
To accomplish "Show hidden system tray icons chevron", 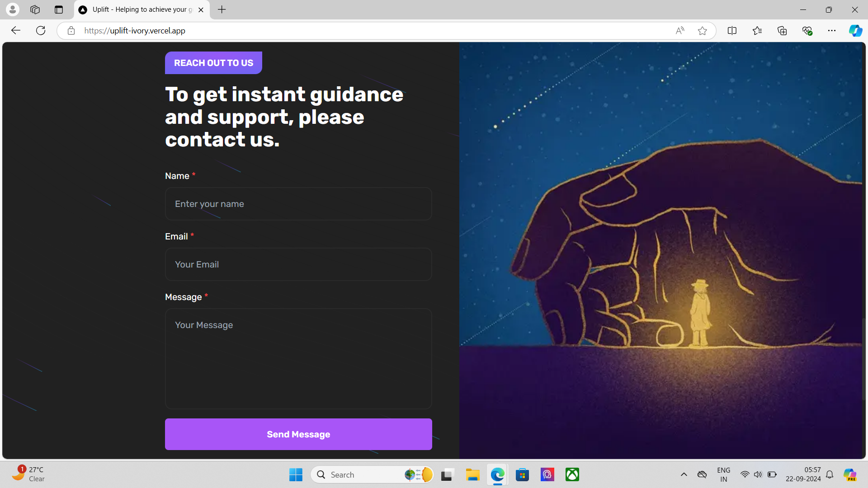I will coord(684,474).
